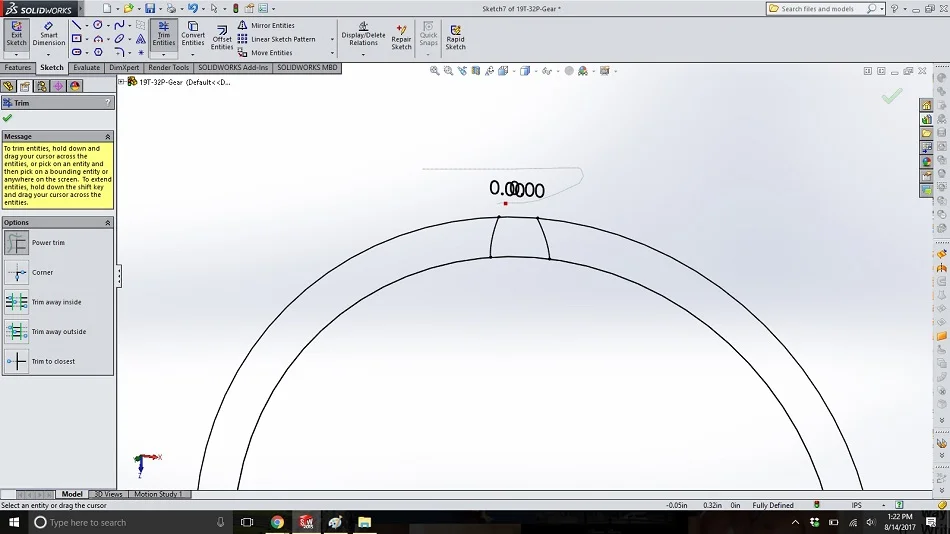Switch to the 3D Views tab
This screenshot has height=534, width=950.
[108, 494]
